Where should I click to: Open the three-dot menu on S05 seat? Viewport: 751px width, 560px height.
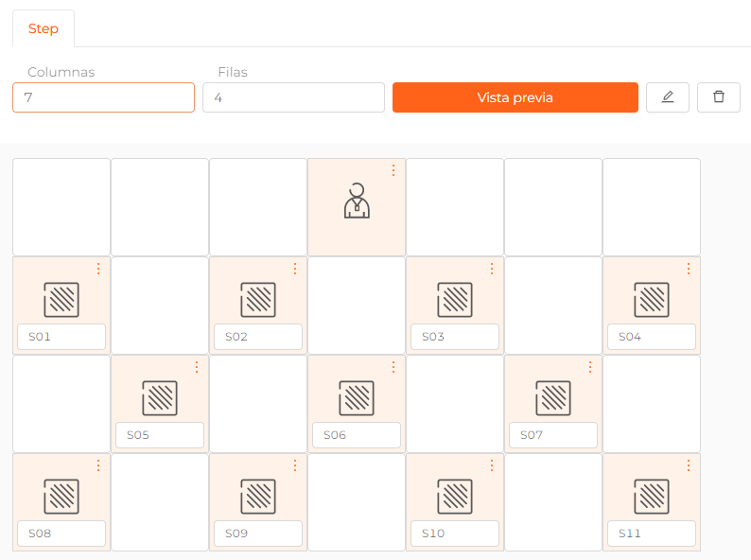(x=197, y=367)
